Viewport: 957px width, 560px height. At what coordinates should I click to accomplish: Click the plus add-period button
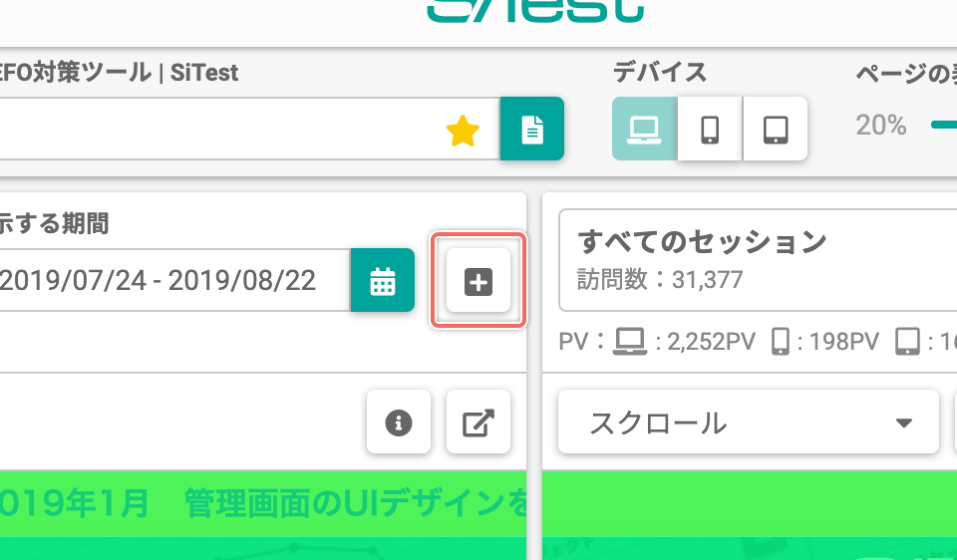click(478, 281)
